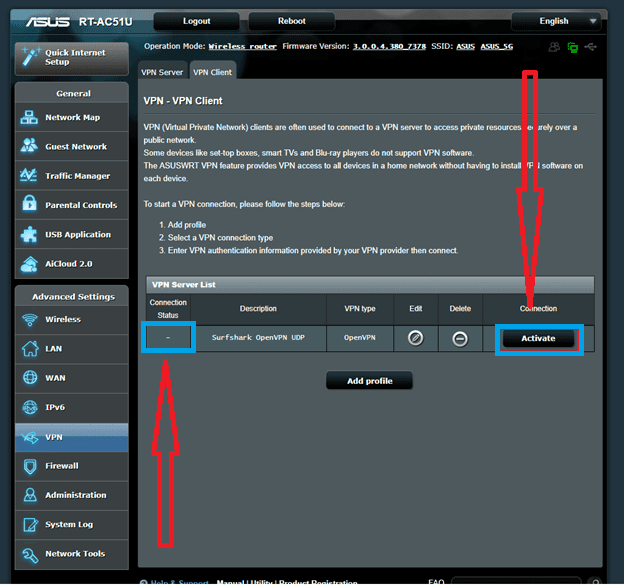Click the Reboot button
This screenshot has height=587, width=624.
point(292,21)
